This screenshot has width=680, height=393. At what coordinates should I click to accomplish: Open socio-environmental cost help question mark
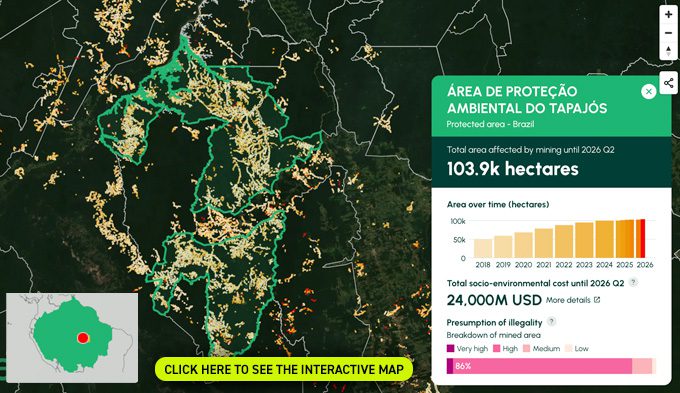coord(633,282)
